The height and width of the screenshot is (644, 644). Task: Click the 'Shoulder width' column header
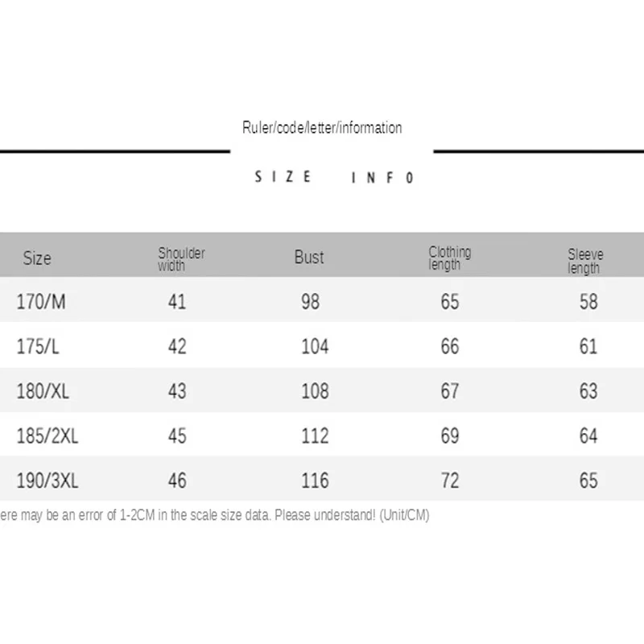point(181,259)
